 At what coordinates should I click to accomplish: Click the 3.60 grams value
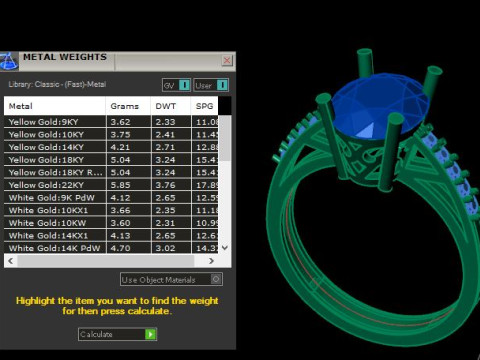coord(120,223)
